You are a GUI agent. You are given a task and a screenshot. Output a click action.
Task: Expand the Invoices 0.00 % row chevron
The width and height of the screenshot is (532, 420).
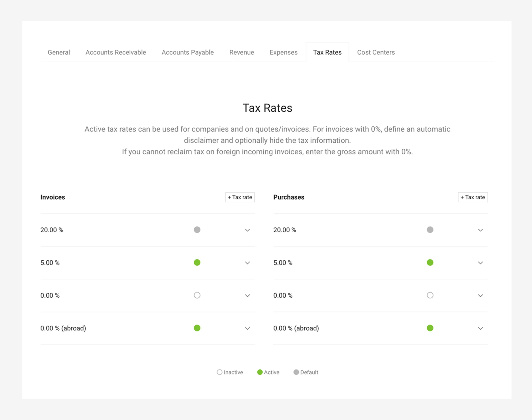pos(248,296)
